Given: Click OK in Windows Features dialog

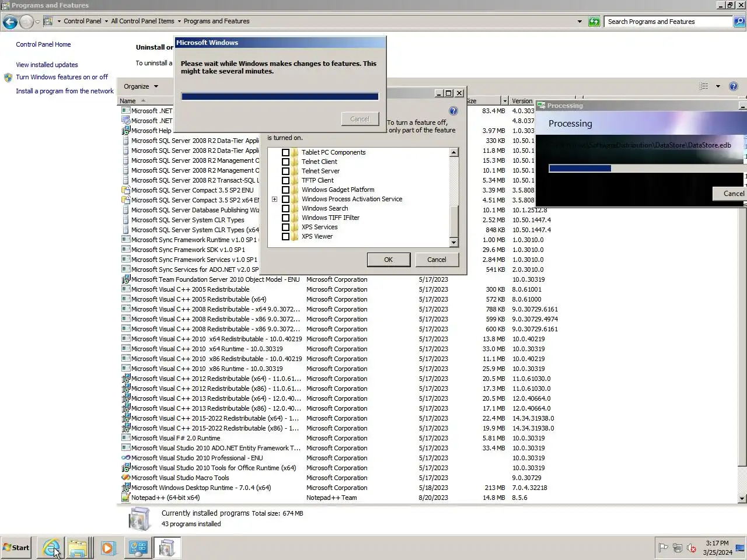Looking at the screenshot, I should point(389,260).
